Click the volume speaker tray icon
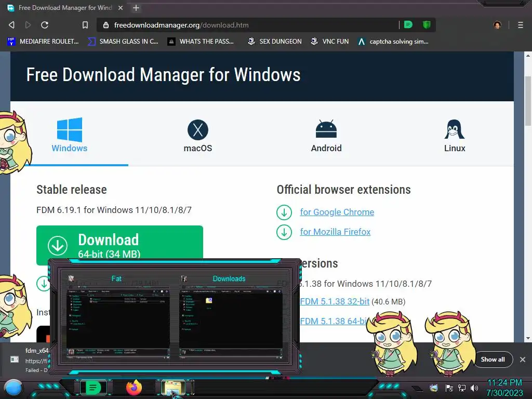532x399 pixels. click(474, 388)
